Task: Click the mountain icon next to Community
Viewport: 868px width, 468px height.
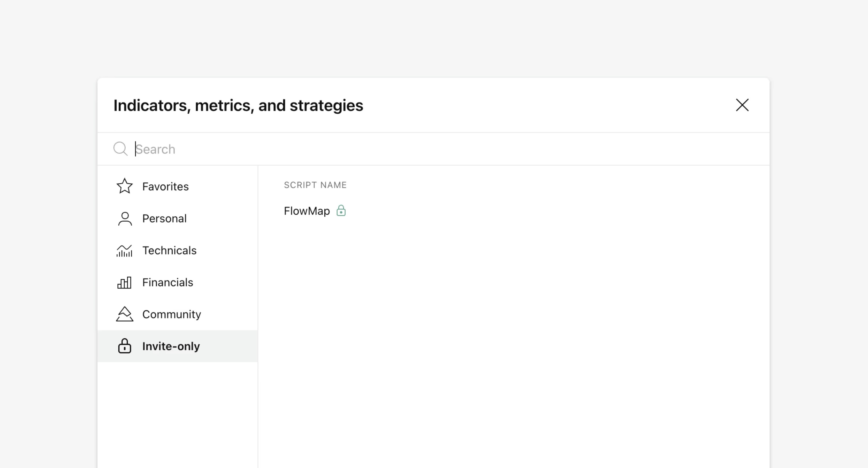Action: click(124, 314)
